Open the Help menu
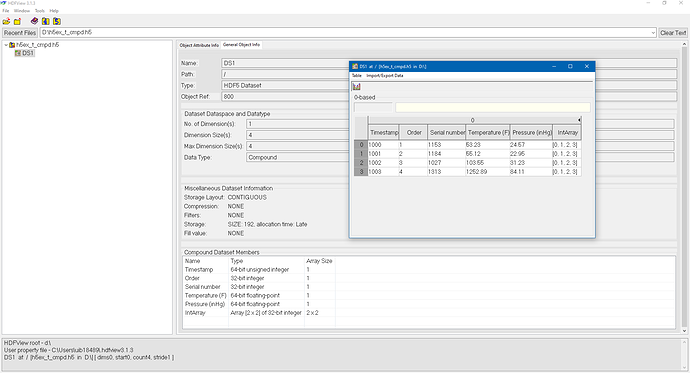Viewport: 690px width, 373px height. point(54,11)
